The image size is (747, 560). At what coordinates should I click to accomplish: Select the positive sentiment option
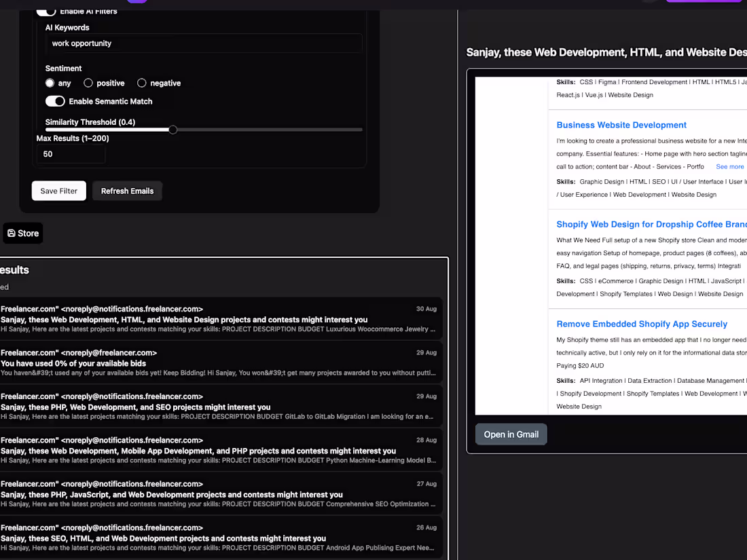(88, 83)
